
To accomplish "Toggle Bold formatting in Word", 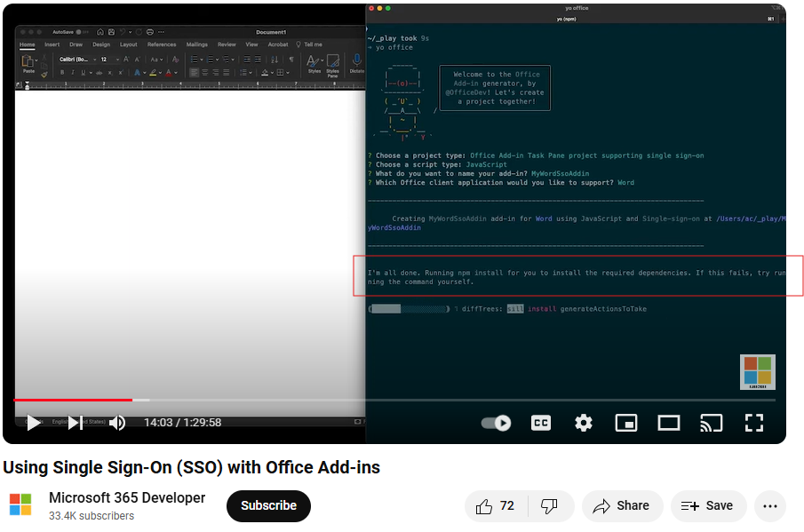I will pyautogui.click(x=62, y=72).
